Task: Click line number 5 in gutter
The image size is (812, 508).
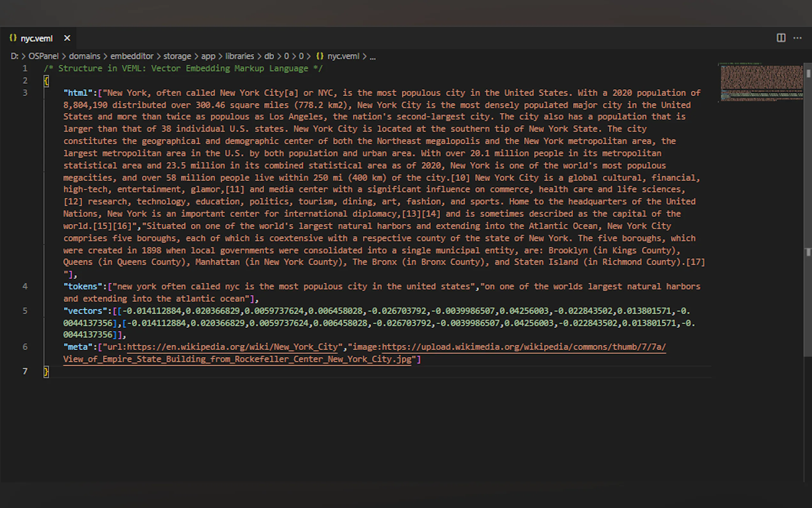Action: click(x=25, y=311)
